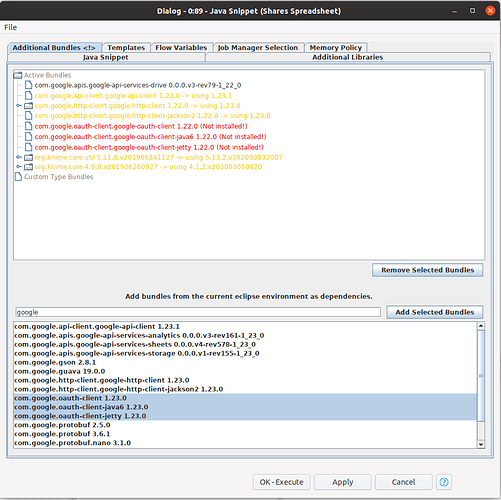Switch to the Flow Variables tab
The height and width of the screenshot is (500, 501).
[x=181, y=48]
